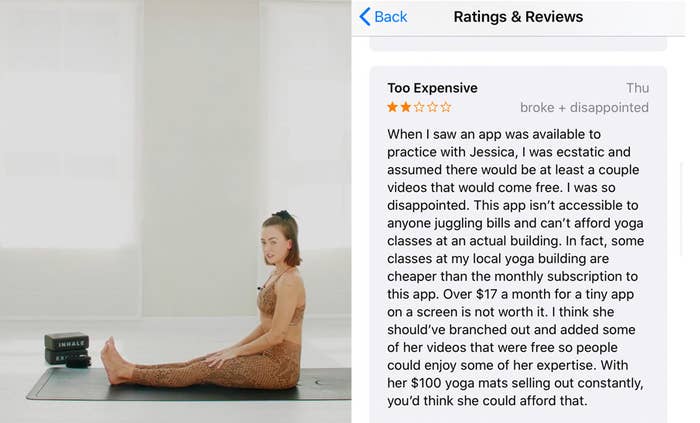The height and width of the screenshot is (423, 700).
Task: Click the fourth empty star outline
Action: click(x=433, y=107)
